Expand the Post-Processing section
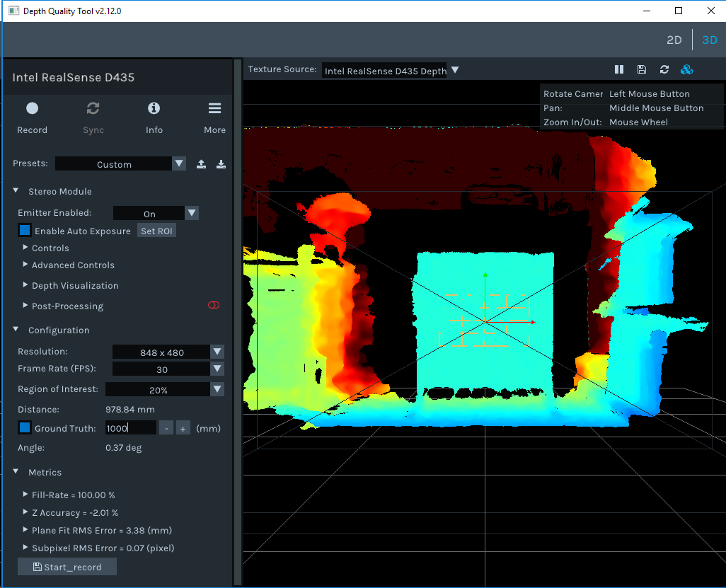 click(x=25, y=306)
